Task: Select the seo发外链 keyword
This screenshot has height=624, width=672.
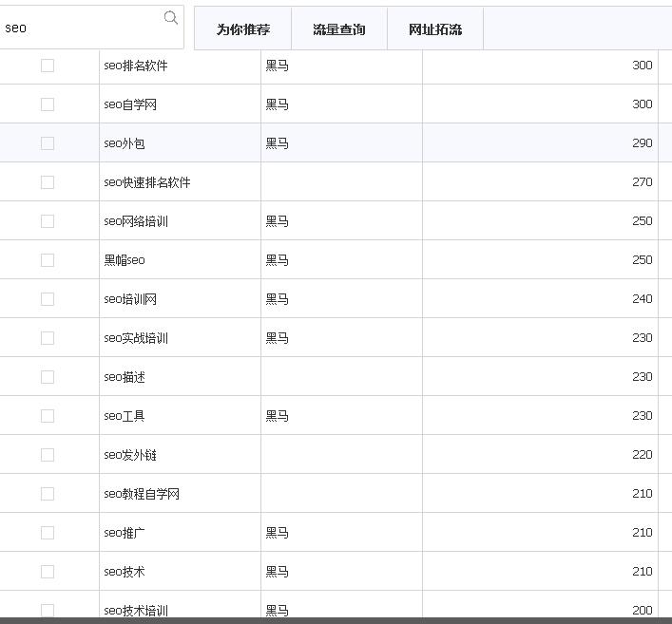Action: tap(130, 455)
